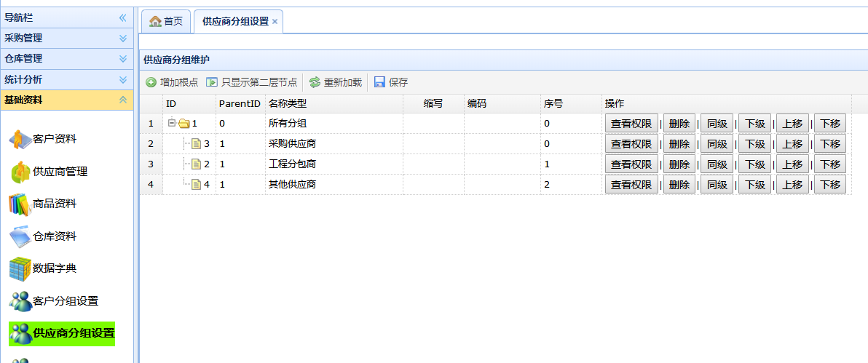Toggle 只显示第二层节点 display mode

252,82
